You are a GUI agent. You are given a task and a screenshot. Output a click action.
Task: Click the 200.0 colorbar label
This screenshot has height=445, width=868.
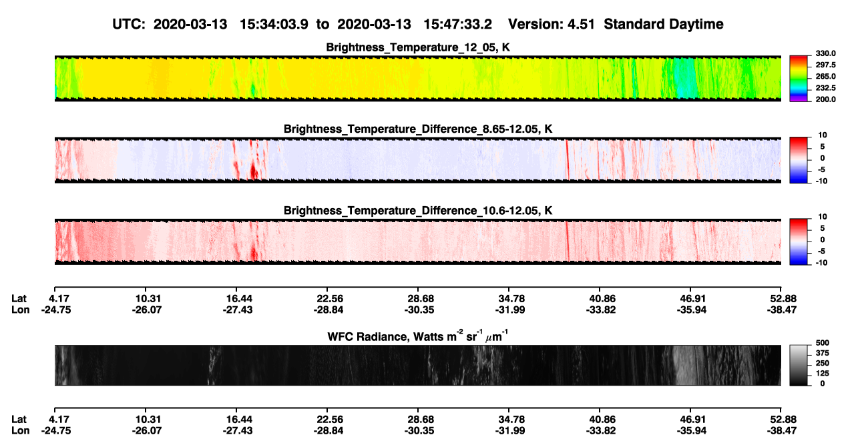click(x=826, y=99)
